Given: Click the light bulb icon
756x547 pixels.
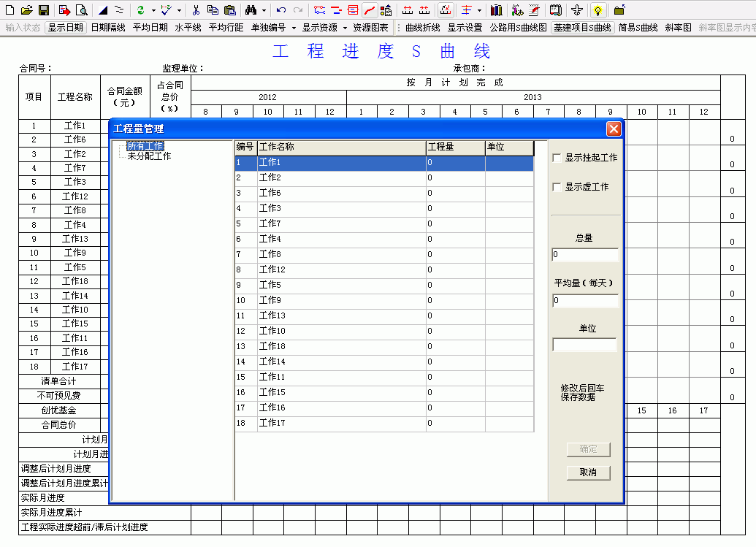Looking at the screenshot, I should tap(597, 10).
